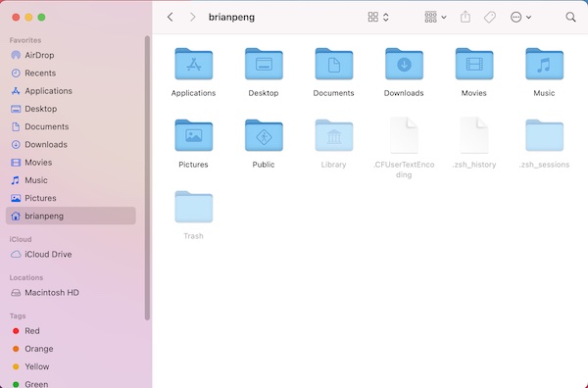The image size is (588, 388).
Task: Open iCloud Drive in the sidebar
Action: pos(71,254)
